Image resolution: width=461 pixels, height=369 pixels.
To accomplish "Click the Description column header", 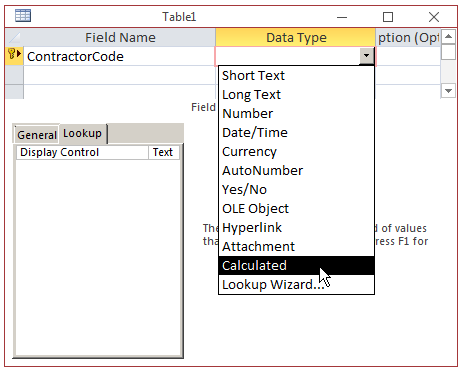I will (408, 37).
